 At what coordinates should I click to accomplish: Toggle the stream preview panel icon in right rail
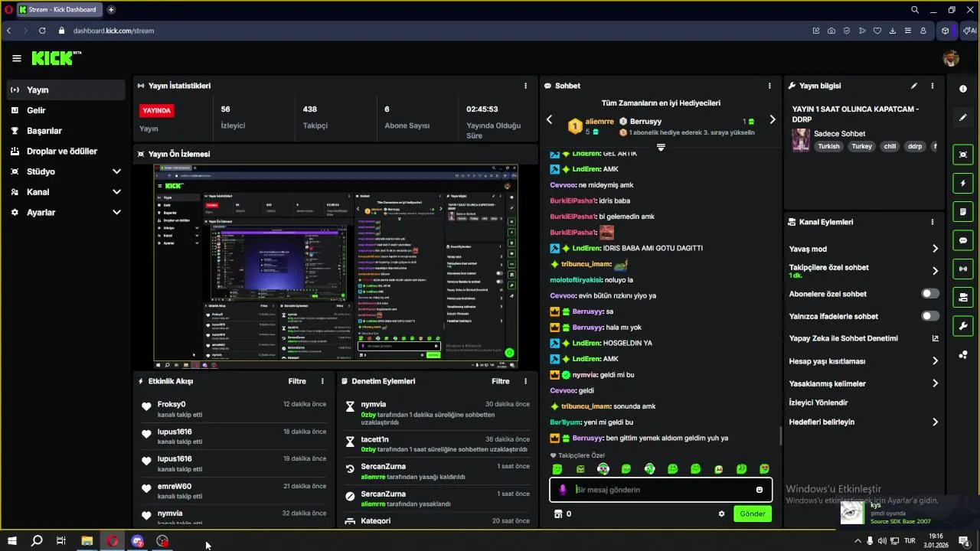tap(963, 155)
